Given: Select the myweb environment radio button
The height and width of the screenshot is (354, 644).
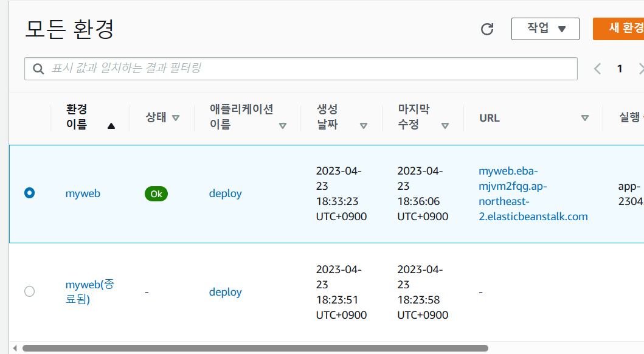Looking at the screenshot, I should [x=30, y=193].
